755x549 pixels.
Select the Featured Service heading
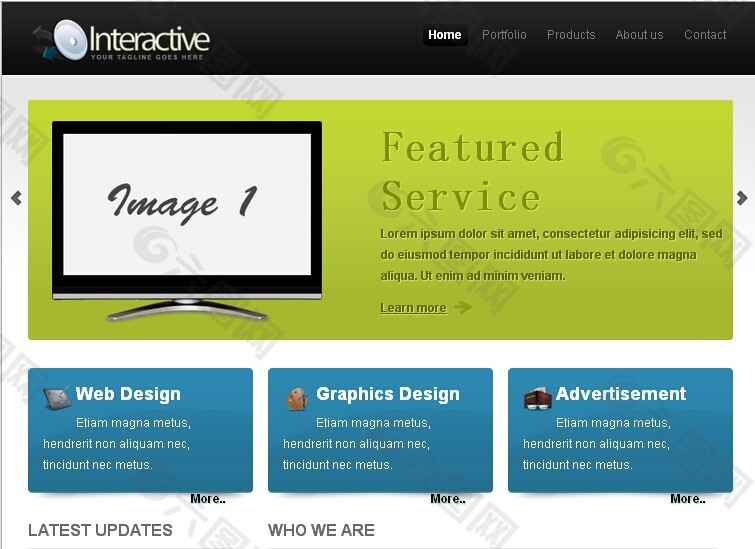472,172
